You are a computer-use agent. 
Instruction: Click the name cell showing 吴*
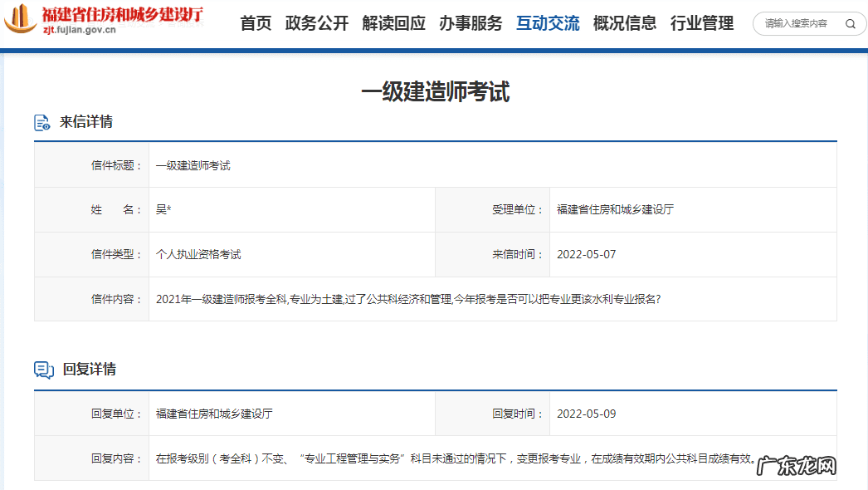pos(160,209)
